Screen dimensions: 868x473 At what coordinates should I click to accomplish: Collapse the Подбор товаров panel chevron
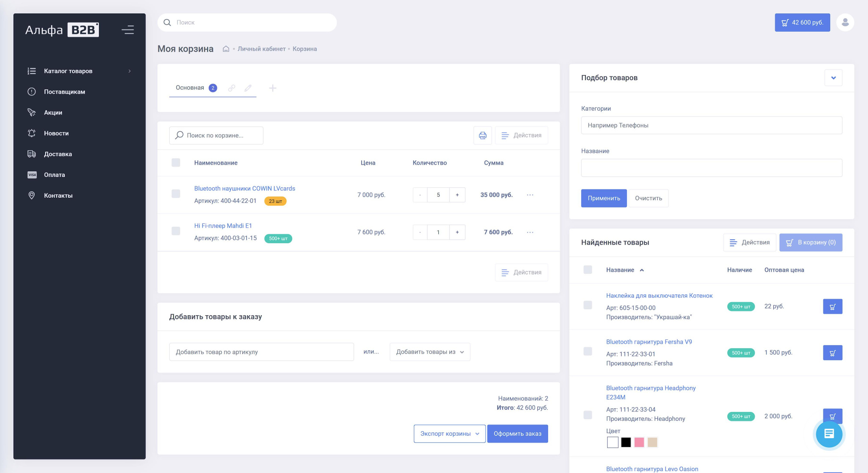point(833,78)
